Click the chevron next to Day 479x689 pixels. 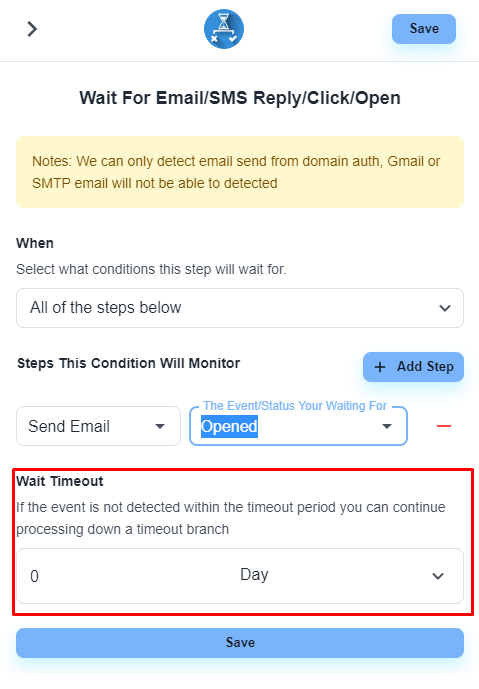click(438, 576)
